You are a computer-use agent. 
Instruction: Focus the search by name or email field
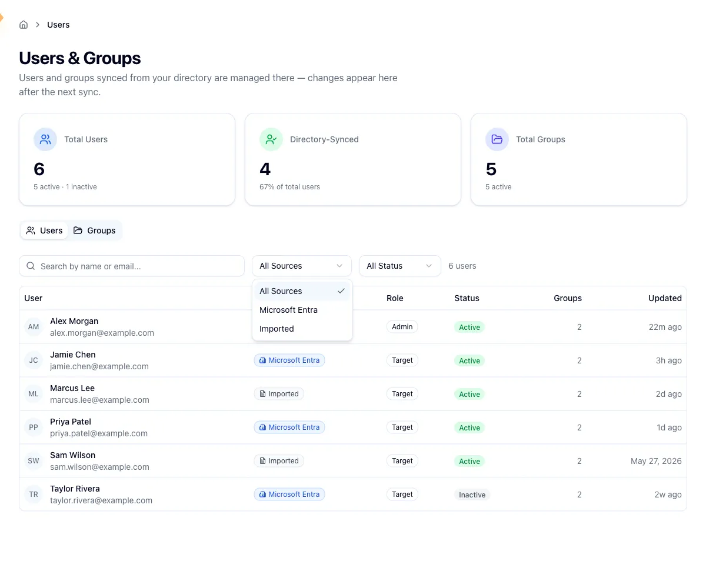pyautogui.click(x=132, y=266)
